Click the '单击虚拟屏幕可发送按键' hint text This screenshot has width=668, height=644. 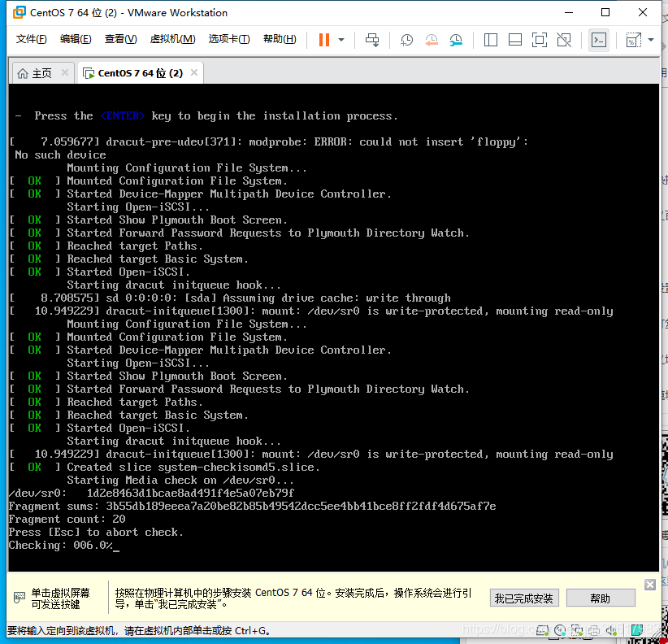pyautogui.click(x=60, y=598)
